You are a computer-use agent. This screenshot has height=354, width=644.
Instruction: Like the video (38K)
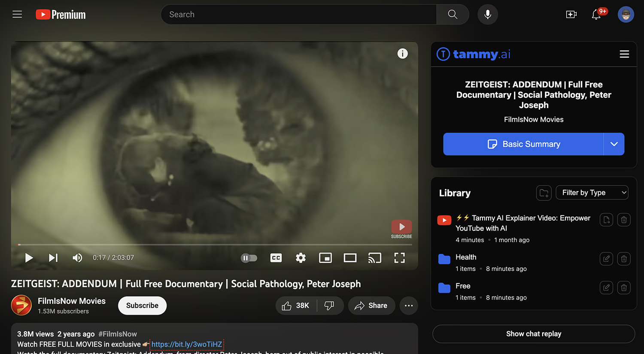296,306
